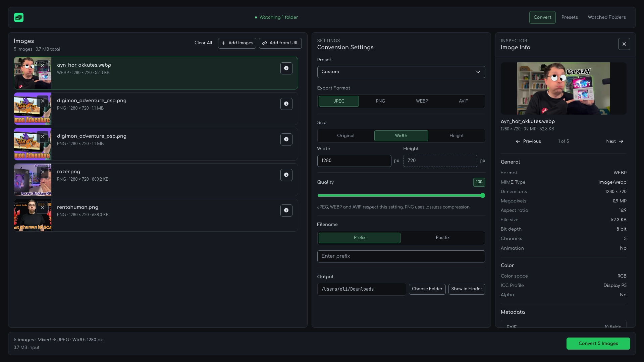Remove razer.png using its X icon
The width and height of the screenshot is (644, 362).
pyautogui.click(x=43, y=172)
